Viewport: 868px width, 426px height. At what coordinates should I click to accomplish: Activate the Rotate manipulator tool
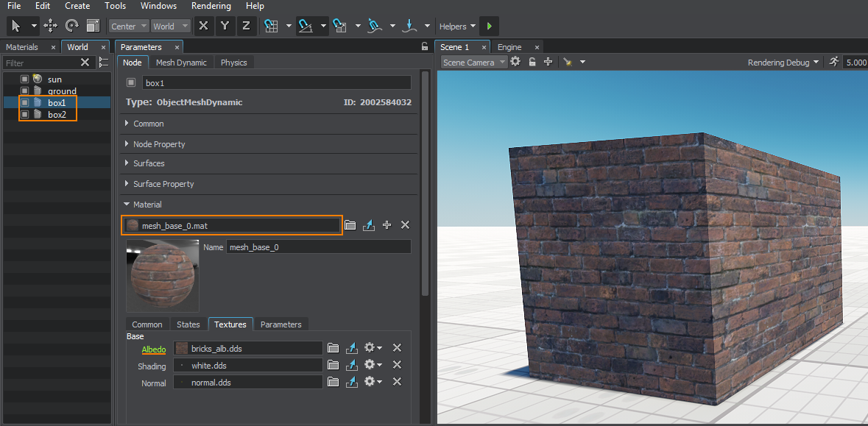71,26
